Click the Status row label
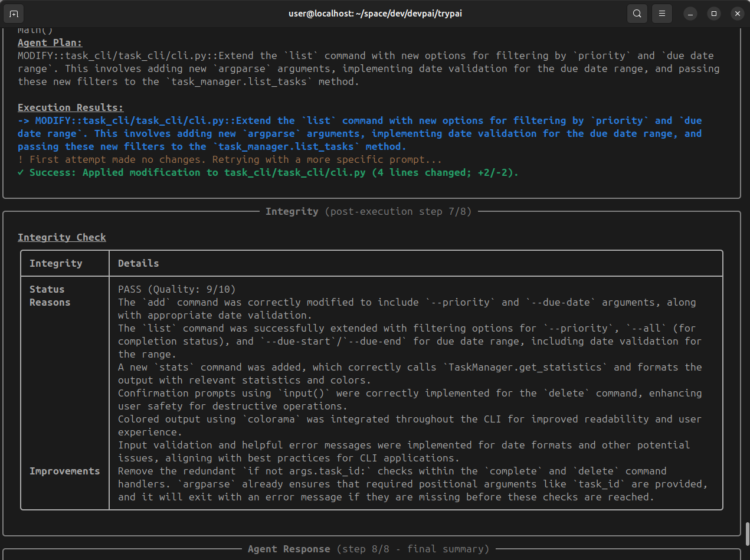This screenshot has height=560, width=750. click(47, 289)
